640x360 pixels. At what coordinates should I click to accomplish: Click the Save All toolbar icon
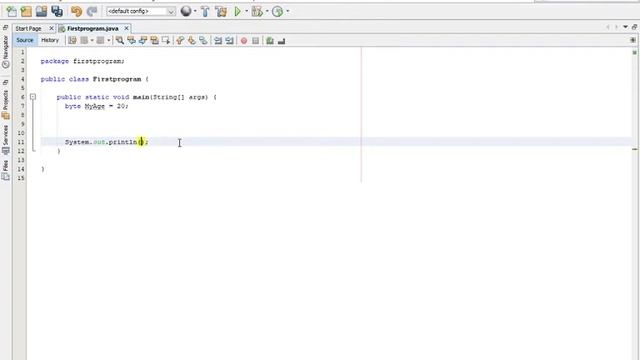coord(57,11)
